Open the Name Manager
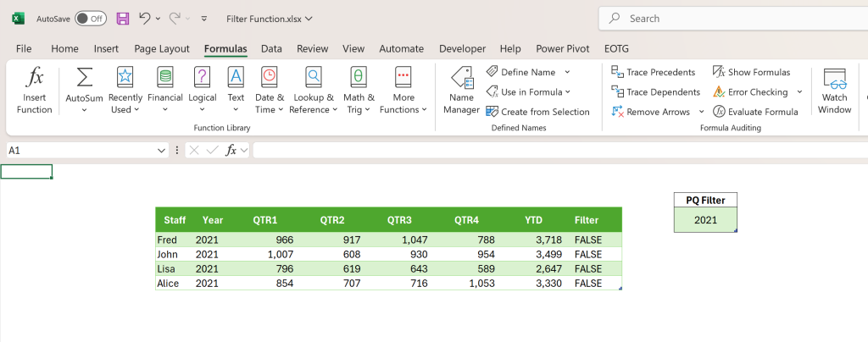The width and height of the screenshot is (868, 342). coord(461,91)
